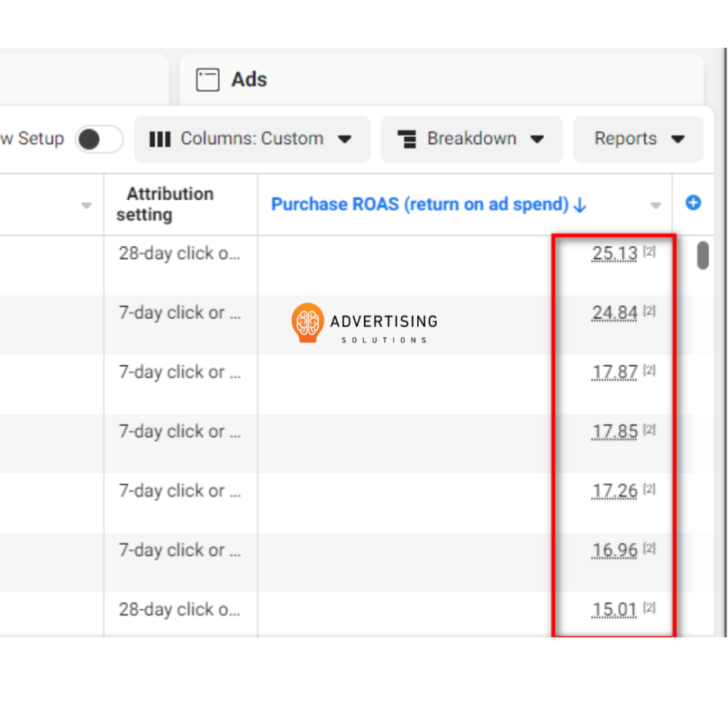Open column menu arrow left of Attribution setting

point(87,206)
